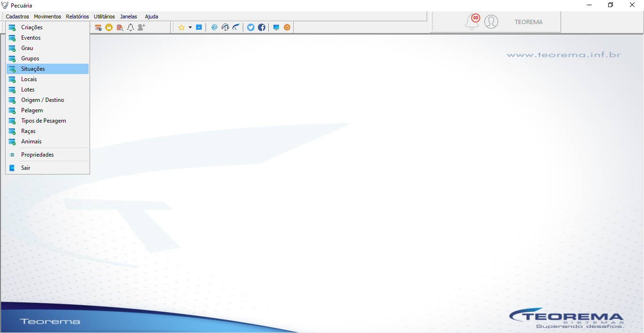Click the calendar settings toolbar icon
The image size is (644, 333).
coord(98,27)
